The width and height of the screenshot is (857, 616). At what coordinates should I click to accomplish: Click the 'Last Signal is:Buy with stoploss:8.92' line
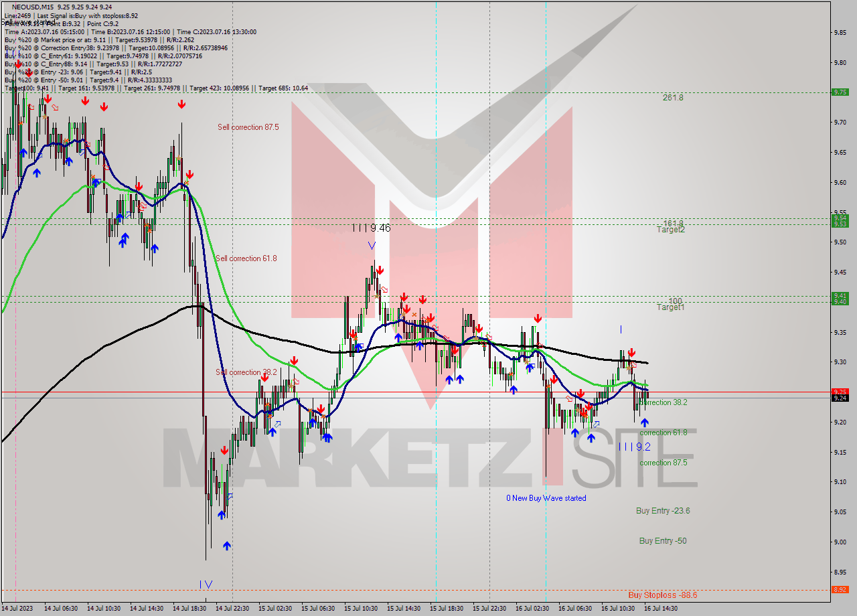[88, 15]
